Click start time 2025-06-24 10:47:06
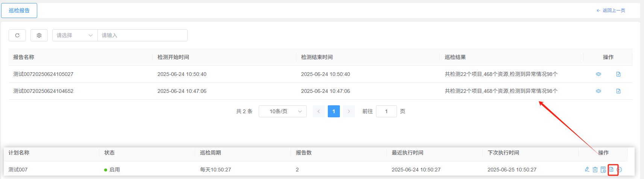Viewport: 644px width, 179px height. pos(182,91)
